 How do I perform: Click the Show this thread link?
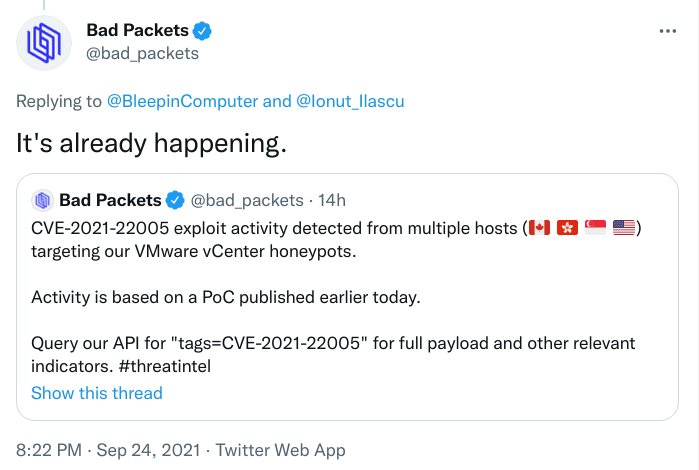click(97, 393)
